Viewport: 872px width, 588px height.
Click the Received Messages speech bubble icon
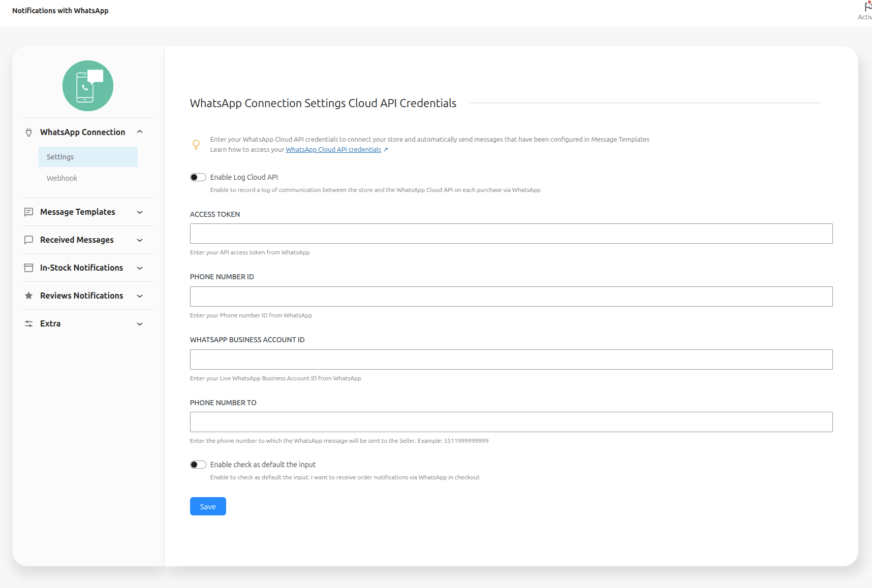[x=29, y=240]
